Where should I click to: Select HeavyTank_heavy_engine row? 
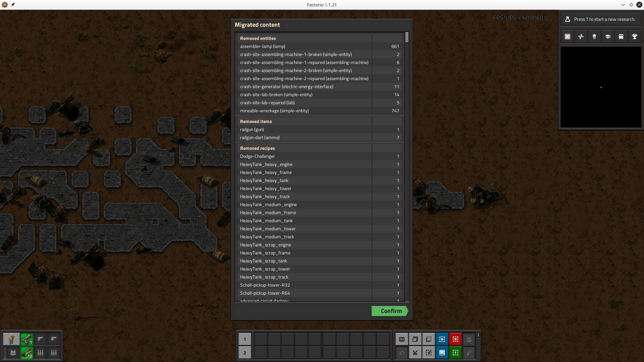point(320,165)
